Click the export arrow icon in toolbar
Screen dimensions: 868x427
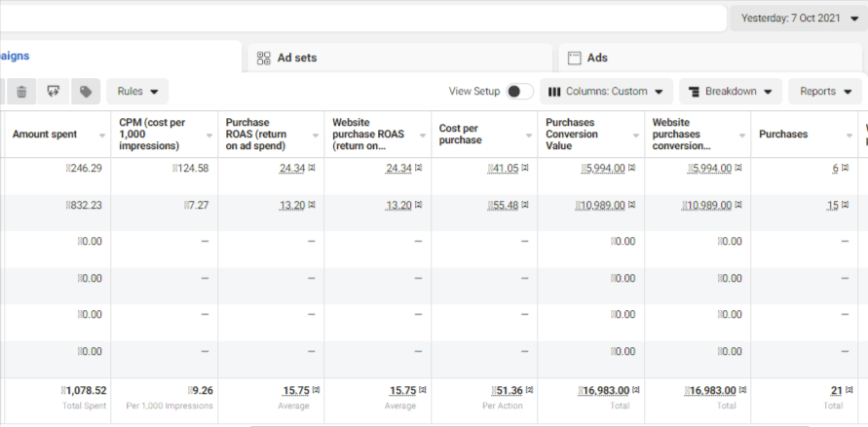pos(54,92)
